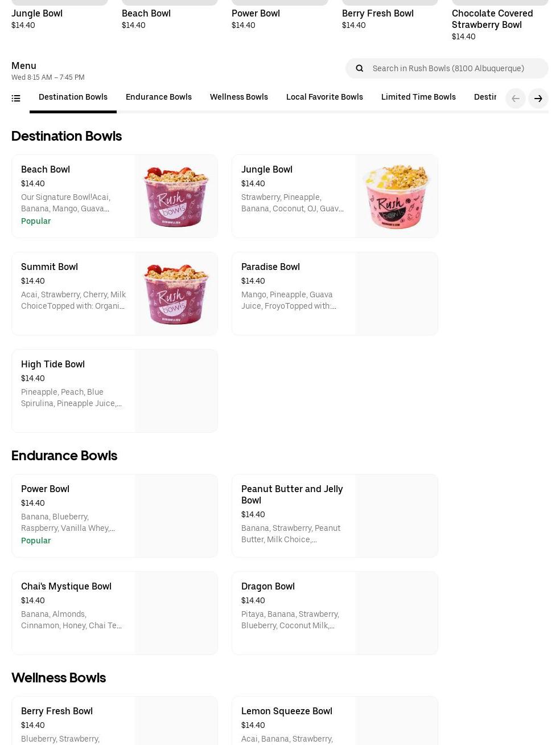Click the menu category list icon
The width and height of the screenshot is (560, 745).
16,99
